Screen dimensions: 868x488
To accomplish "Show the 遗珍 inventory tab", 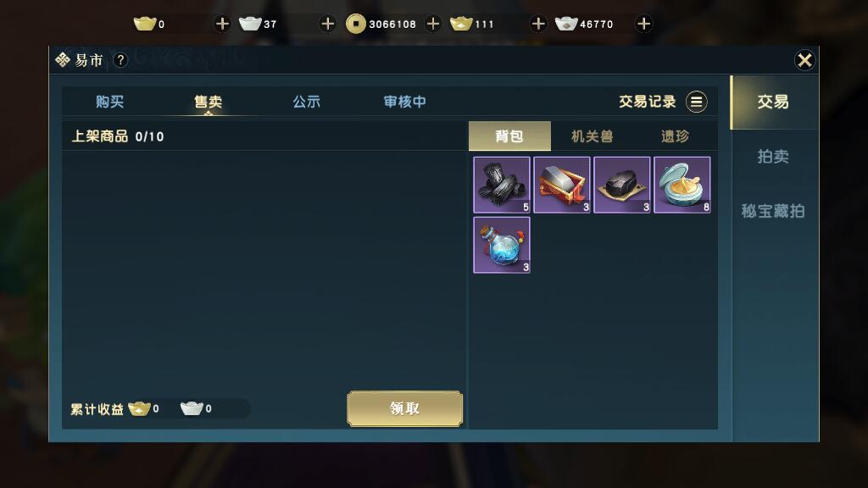I will coord(675,136).
